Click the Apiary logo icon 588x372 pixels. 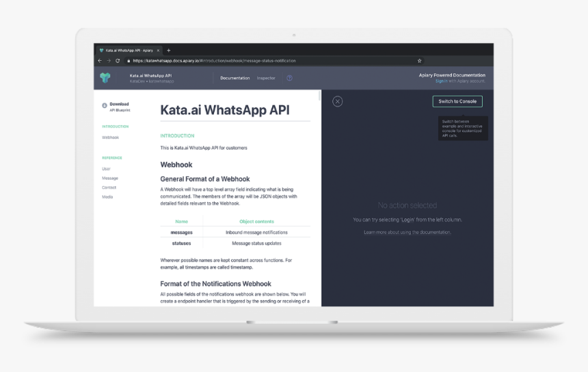[105, 78]
